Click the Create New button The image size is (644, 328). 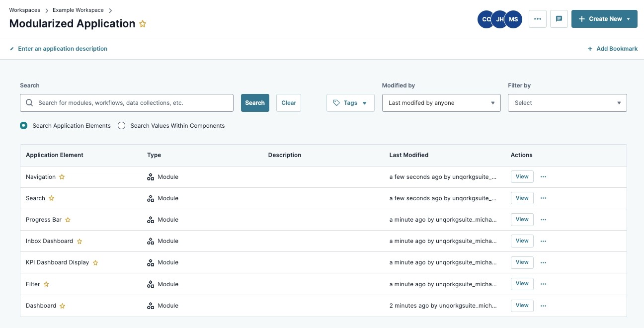click(x=604, y=18)
